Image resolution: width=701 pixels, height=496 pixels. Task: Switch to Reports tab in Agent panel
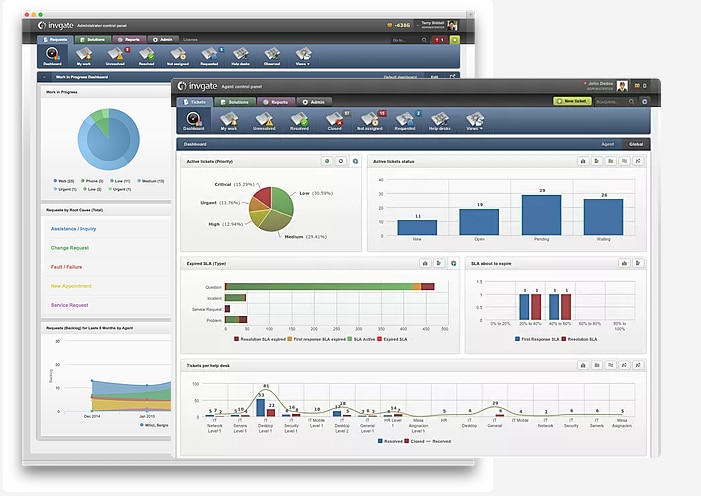276,102
